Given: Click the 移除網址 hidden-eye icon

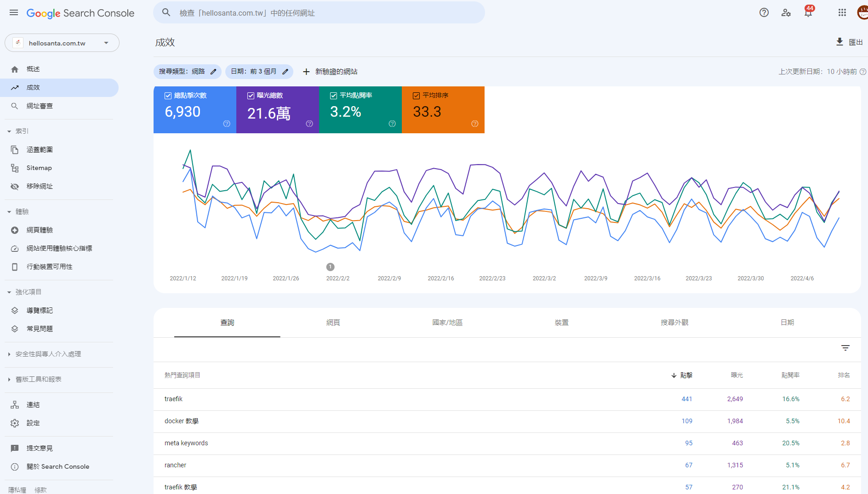Looking at the screenshot, I should click(x=15, y=187).
